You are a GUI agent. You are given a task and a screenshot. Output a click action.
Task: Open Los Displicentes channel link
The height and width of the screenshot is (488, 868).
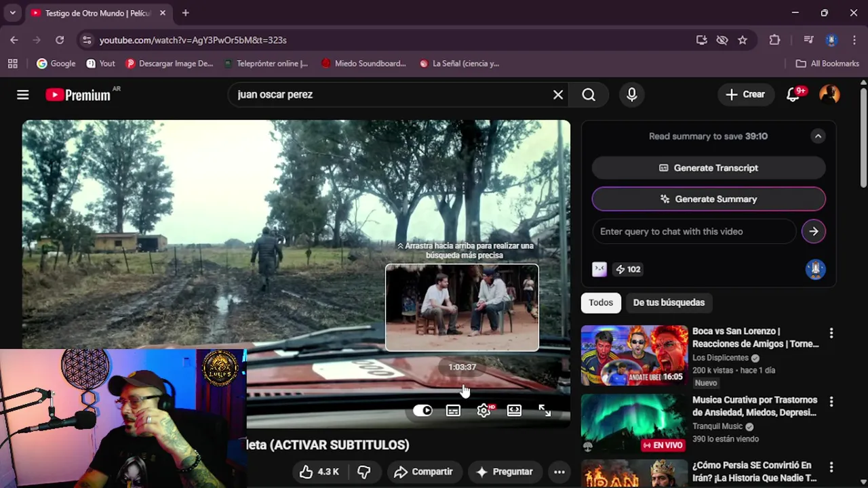point(720,358)
